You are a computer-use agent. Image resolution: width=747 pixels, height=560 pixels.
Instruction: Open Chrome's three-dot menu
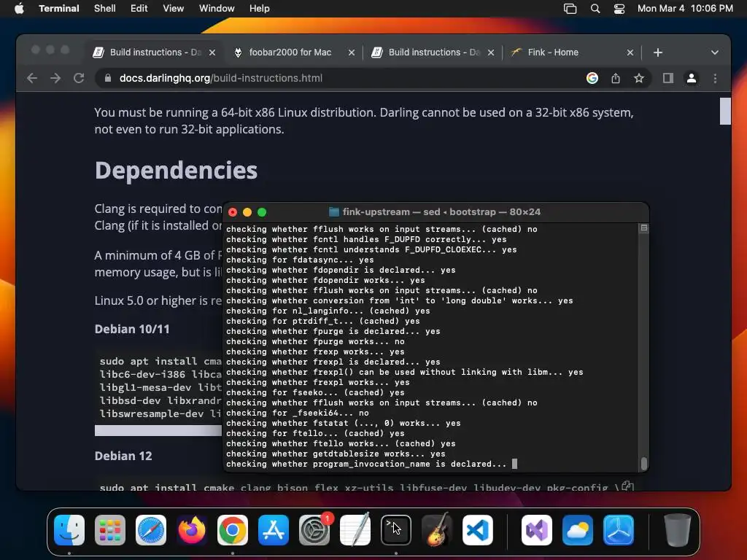(x=715, y=78)
